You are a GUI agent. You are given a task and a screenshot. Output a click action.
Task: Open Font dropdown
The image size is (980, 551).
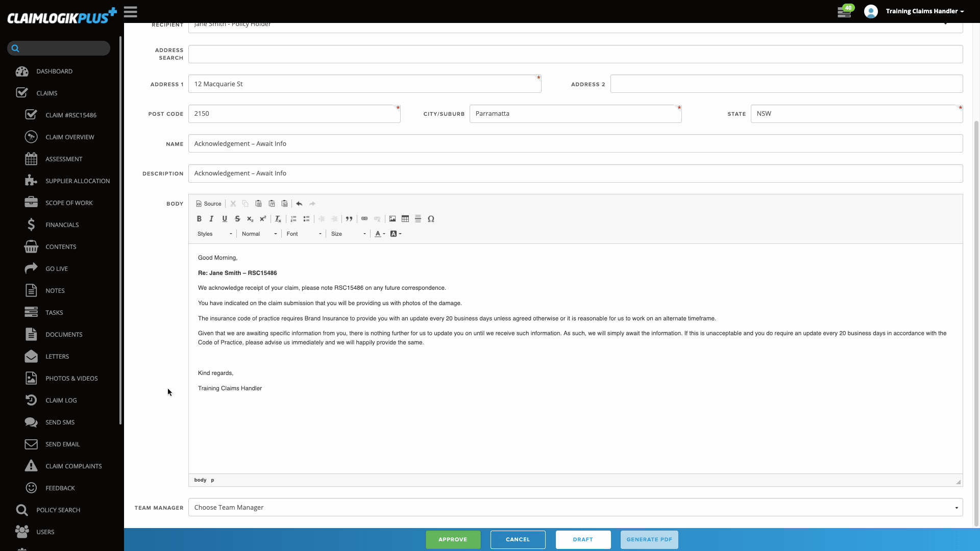[x=304, y=234]
